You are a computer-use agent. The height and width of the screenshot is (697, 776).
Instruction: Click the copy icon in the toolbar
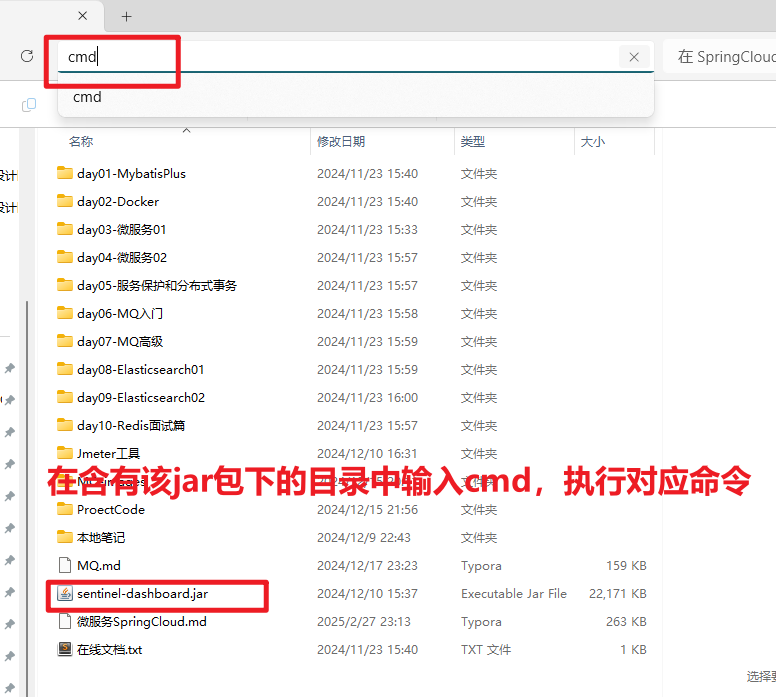(x=29, y=105)
